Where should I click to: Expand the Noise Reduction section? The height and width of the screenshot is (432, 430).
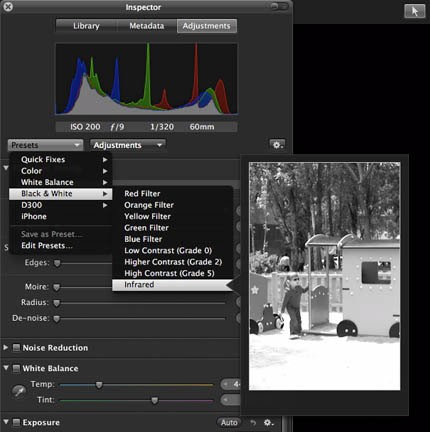tap(5, 348)
